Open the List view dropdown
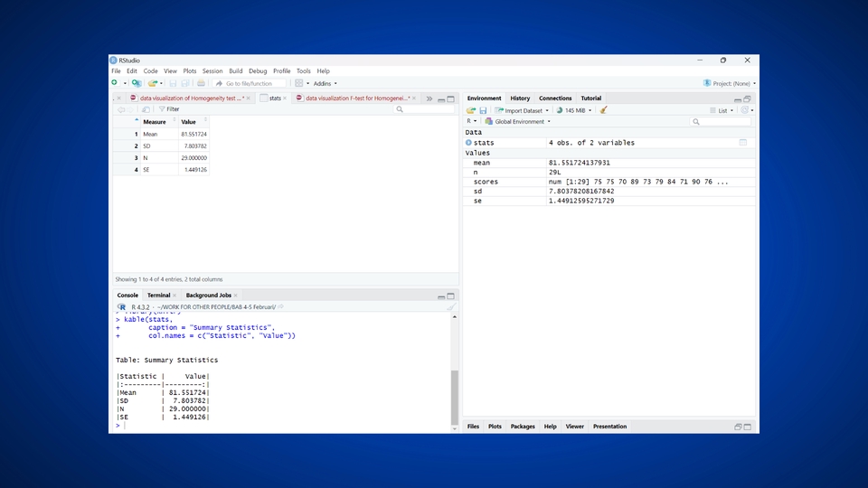This screenshot has height=488, width=868. point(722,110)
